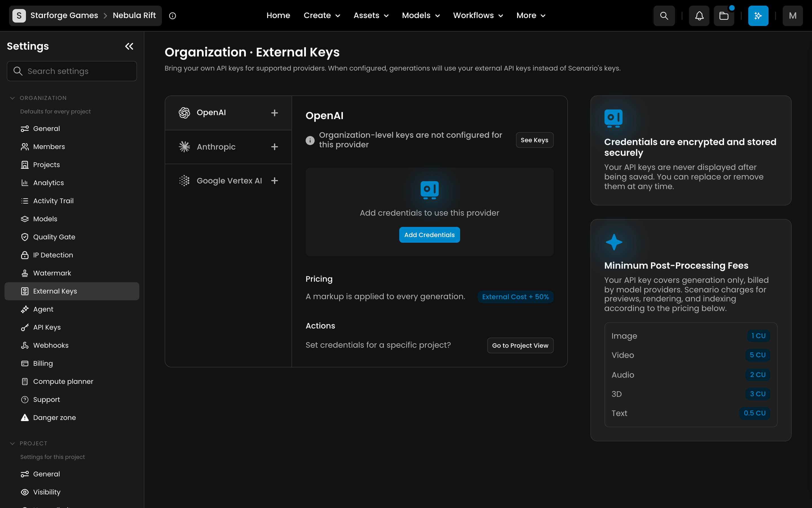
Task: Open Danger zone settings
Action: [x=72, y=418]
